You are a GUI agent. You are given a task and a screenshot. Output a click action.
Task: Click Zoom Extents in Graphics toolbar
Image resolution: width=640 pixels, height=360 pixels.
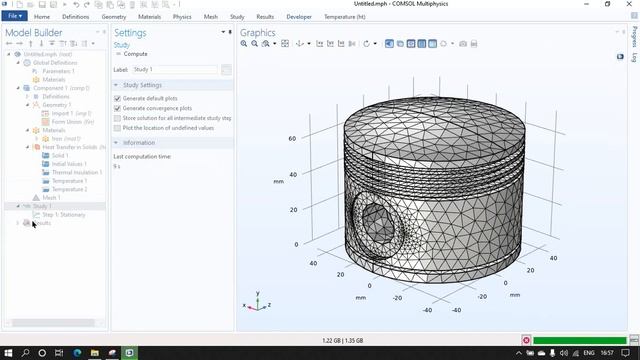point(285,44)
